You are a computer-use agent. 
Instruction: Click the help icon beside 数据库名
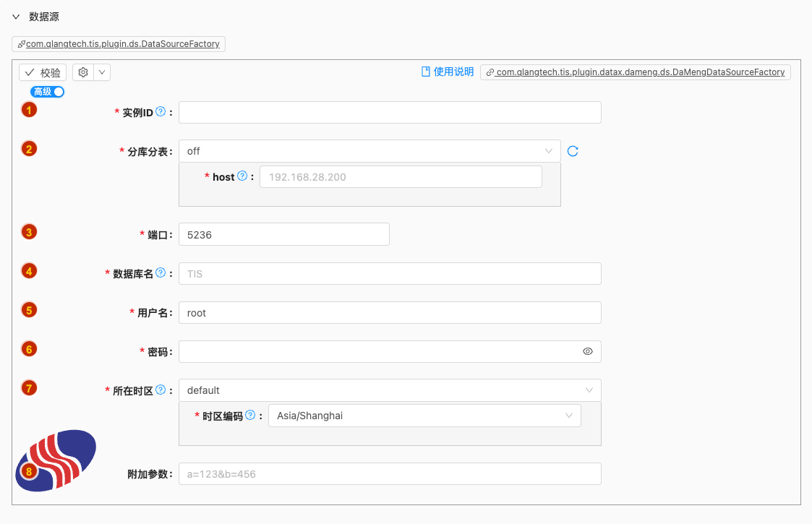[x=161, y=273]
